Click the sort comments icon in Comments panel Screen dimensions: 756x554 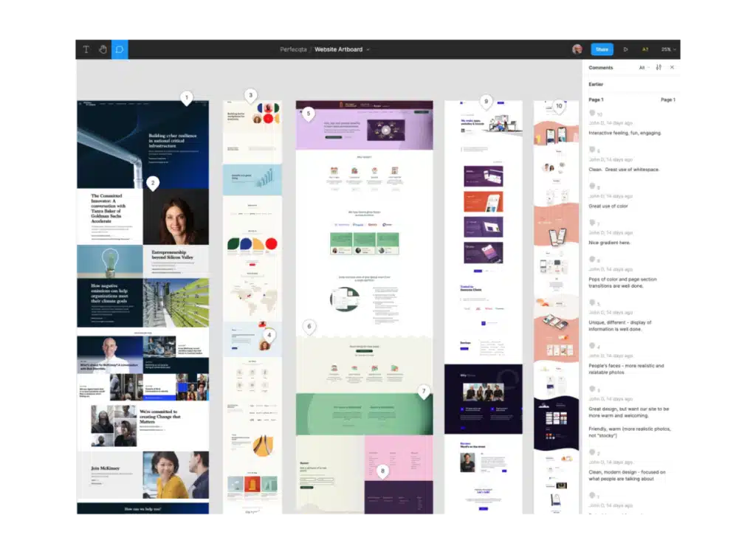[658, 67]
